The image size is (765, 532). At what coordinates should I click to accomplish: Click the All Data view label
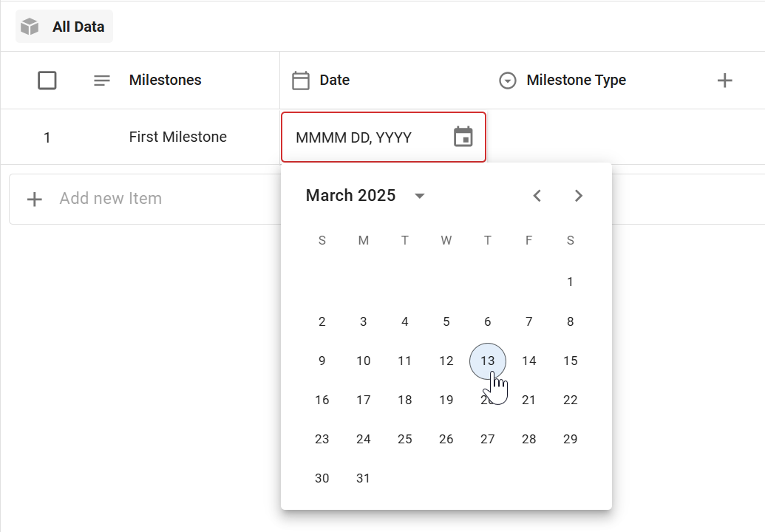(x=77, y=26)
